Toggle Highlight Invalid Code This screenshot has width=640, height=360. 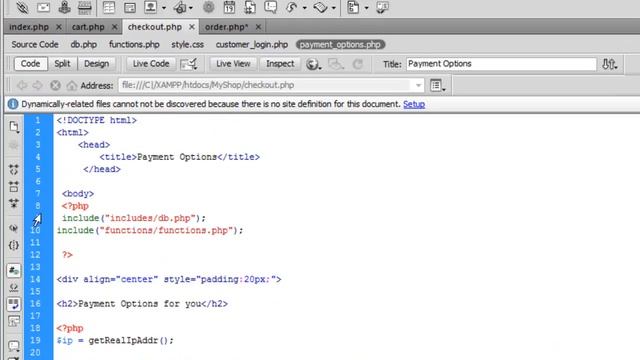(x=14, y=287)
